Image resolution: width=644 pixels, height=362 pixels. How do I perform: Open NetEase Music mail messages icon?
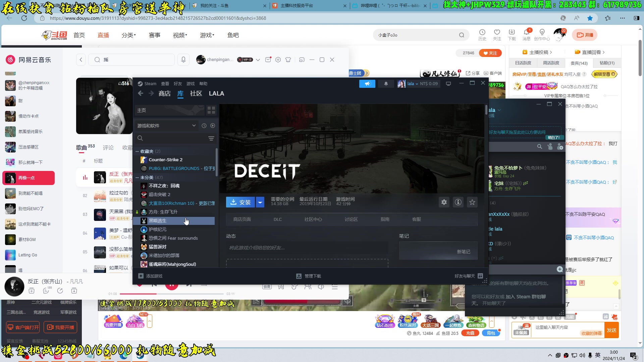268,60
